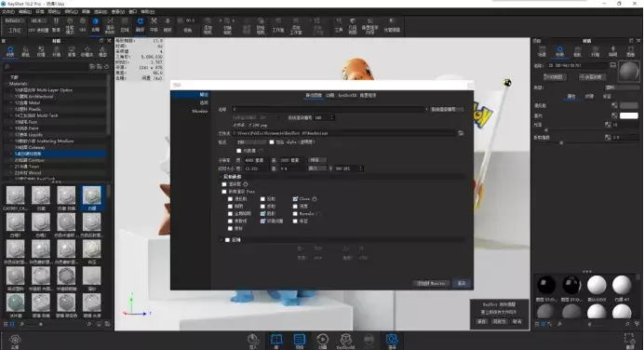Expand the Toon materials folder
The width and height of the screenshot is (644, 350).
[11, 167]
